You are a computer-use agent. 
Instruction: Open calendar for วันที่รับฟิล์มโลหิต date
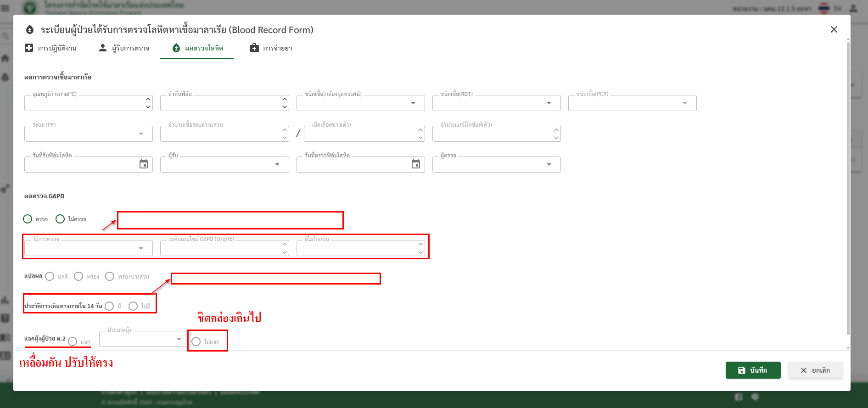(144, 164)
